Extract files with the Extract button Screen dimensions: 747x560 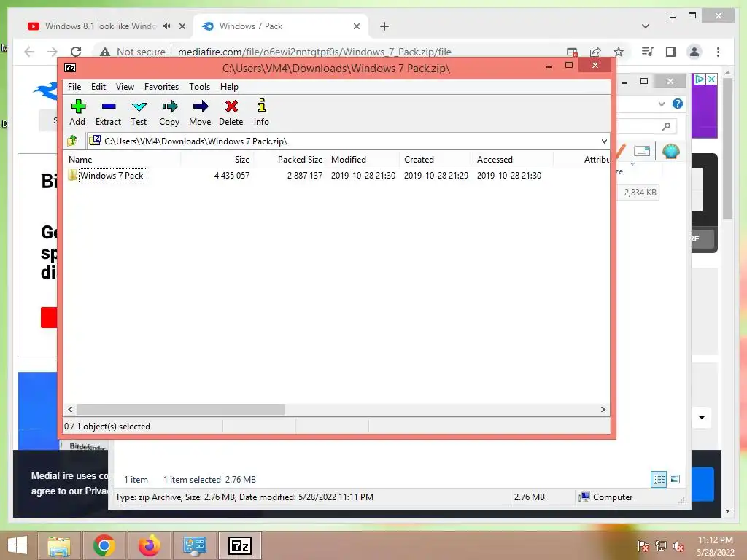[x=108, y=113]
